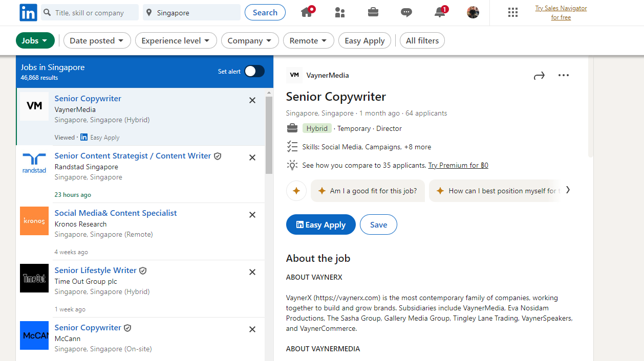Click the Randstad company logo
The height and width of the screenshot is (361, 644).
pos(34,164)
